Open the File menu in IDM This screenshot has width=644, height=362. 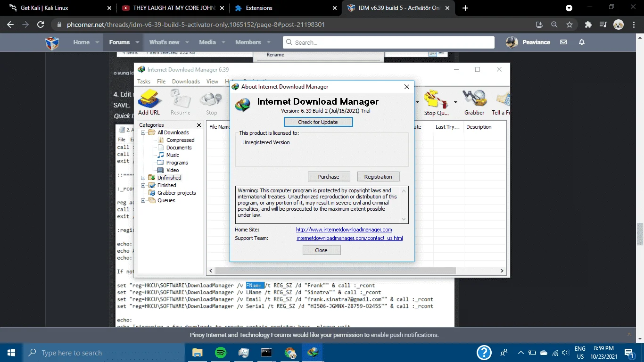coord(161,82)
